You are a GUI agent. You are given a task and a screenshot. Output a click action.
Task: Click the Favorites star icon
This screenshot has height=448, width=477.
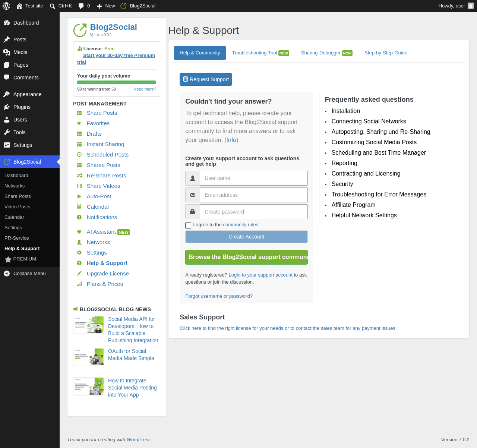(79, 123)
